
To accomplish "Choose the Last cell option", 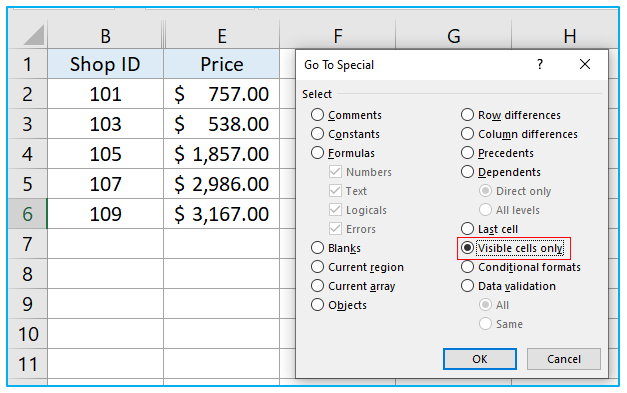I will pyautogui.click(x=467, y=229).
